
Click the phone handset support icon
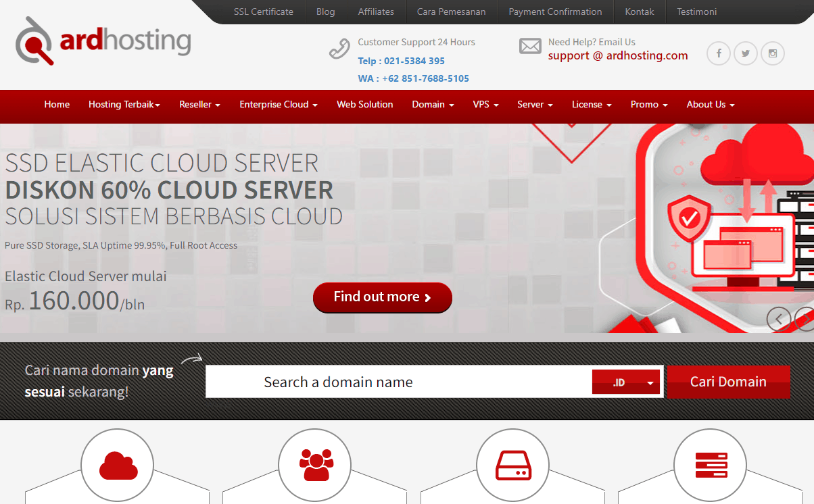click(x=339, y=49)
